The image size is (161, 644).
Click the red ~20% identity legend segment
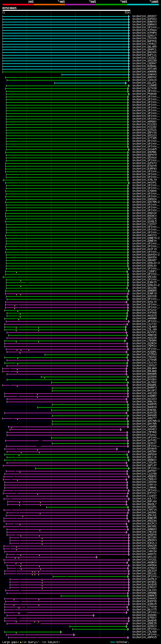point(18,5)
